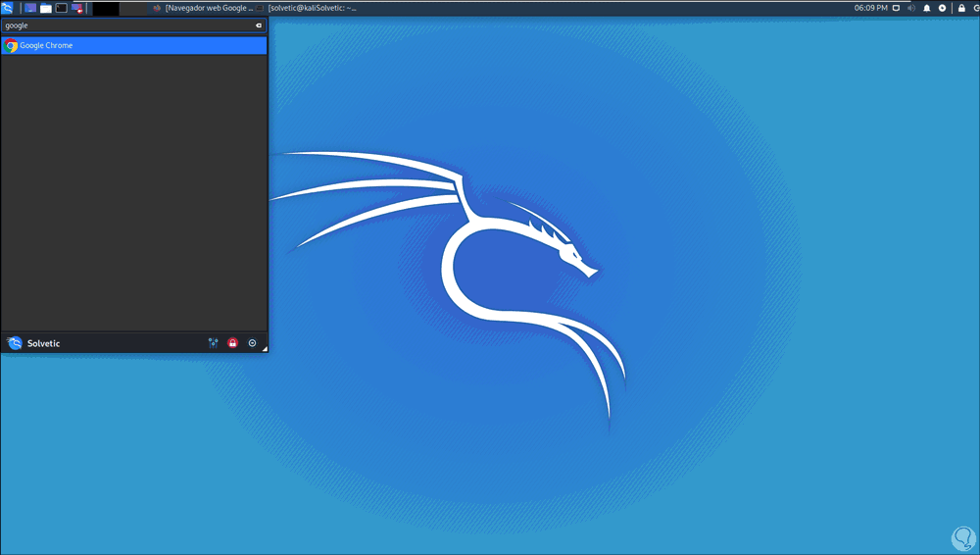The height and width of the screenshot is (555, 980).
Task: Click the 06:09 PM clock
Action: click(x=870, y=8)
